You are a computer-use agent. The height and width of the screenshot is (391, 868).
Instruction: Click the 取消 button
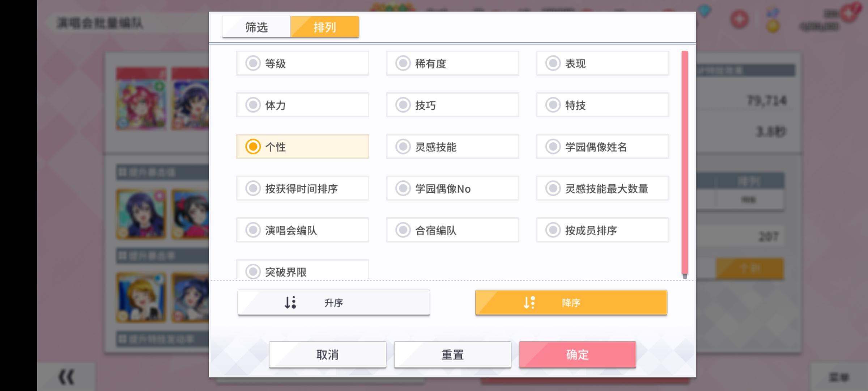[x=328, y=354]
